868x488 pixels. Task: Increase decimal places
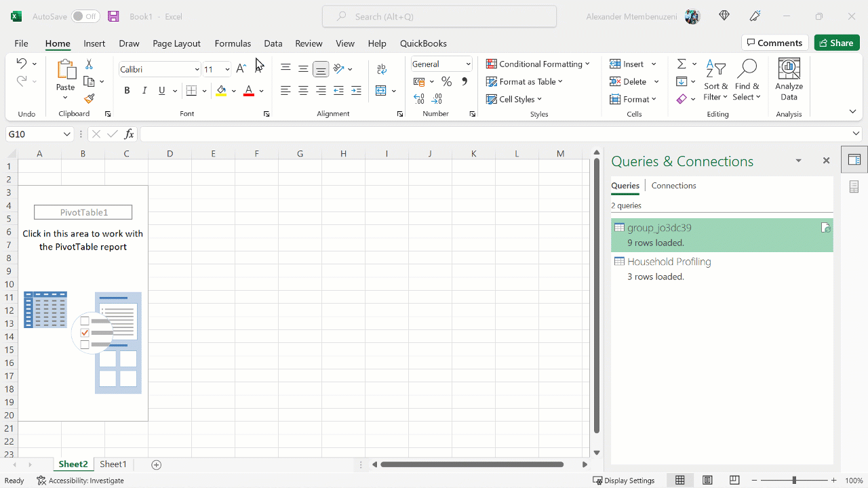419,99
